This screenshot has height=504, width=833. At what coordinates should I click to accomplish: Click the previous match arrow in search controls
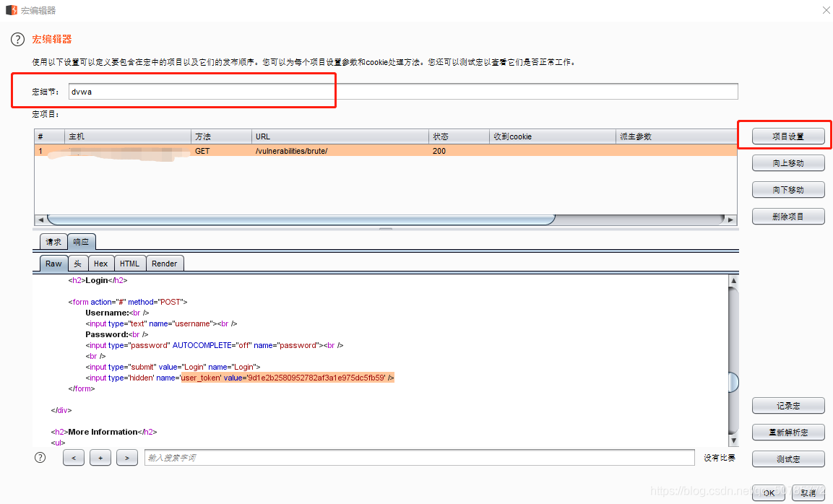click(x=73, y=457)
